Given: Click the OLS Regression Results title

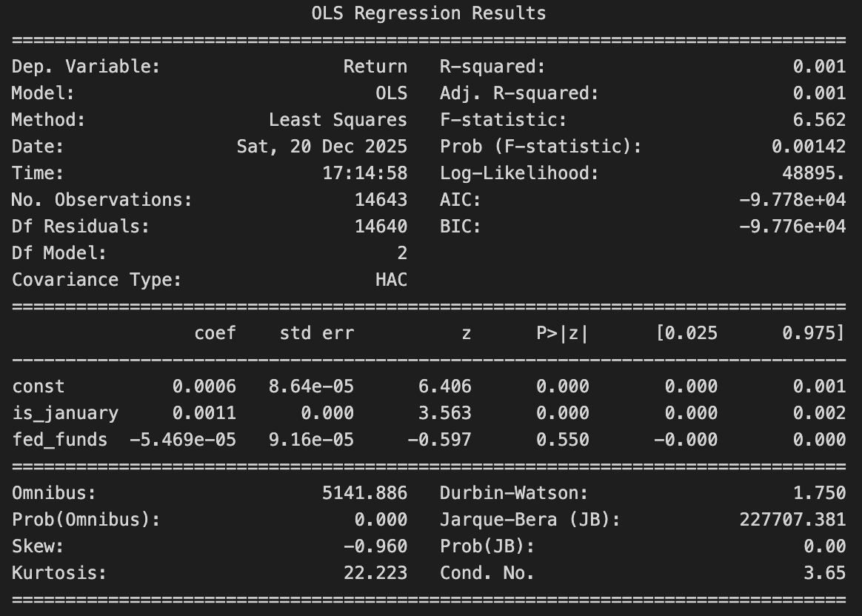Looking at the screenshot, I should pos(429,13).
